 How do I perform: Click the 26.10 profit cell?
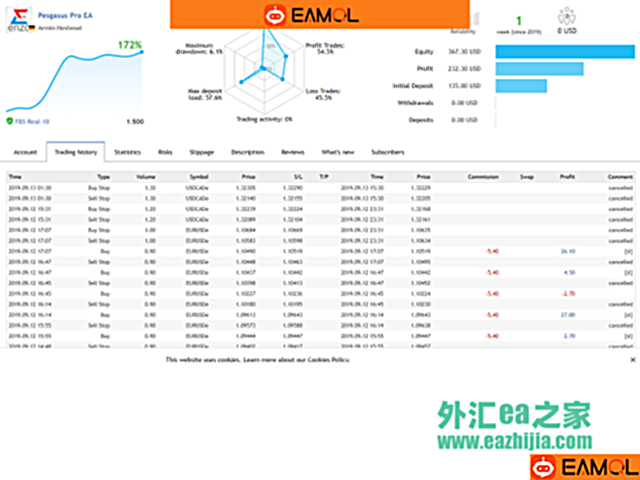click(568, 251)
